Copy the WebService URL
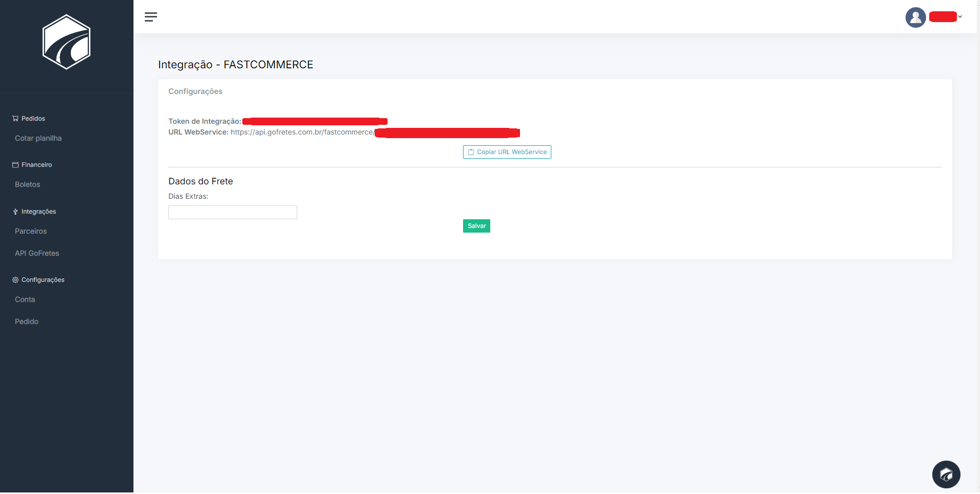Image resolution: width=980 pixels, height=494 pixels. 507,152
